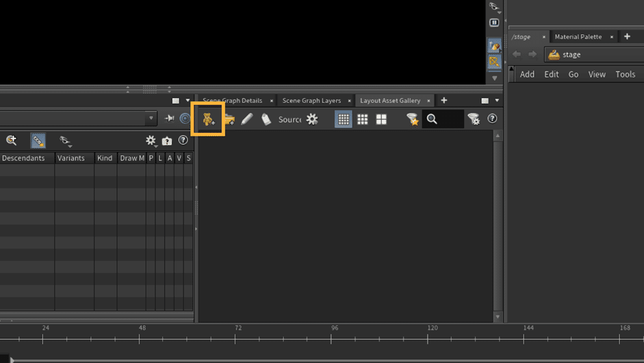The image size is (644, 363).
Task: Click the Draw M column header
Action: [x=131, y=158]
